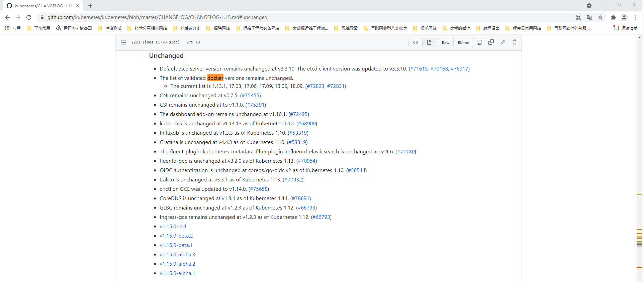Open the v1.15.0-rc.1 link
Image resolution: width=644 pixels, height=282 pixels.
[173, 227]
